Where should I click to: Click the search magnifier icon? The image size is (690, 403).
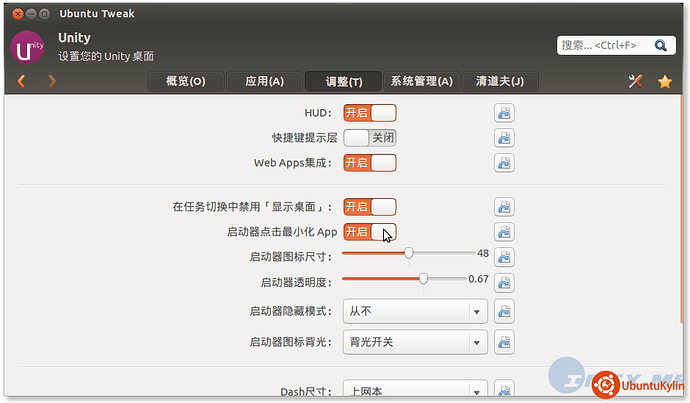point(660,45)
